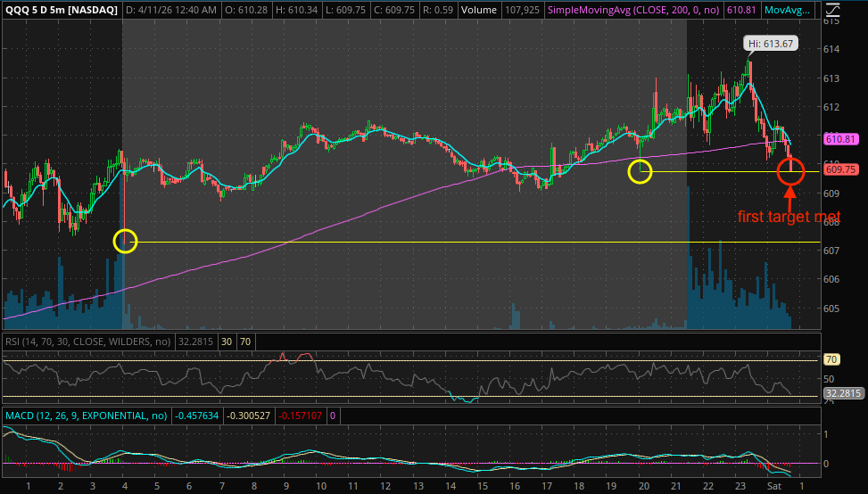Click the MACD average value -0.300527

(249, 416)
